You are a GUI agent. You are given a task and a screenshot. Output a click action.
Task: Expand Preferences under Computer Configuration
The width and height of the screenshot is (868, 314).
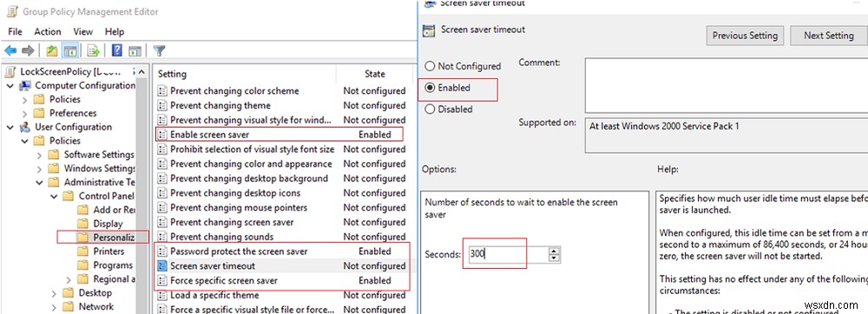coord(24,114)
